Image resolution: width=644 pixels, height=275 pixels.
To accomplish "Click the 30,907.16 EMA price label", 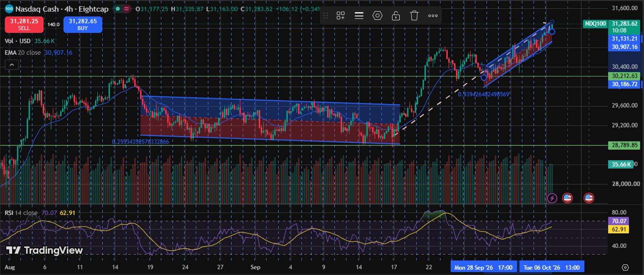I will (x=624, y=47).
